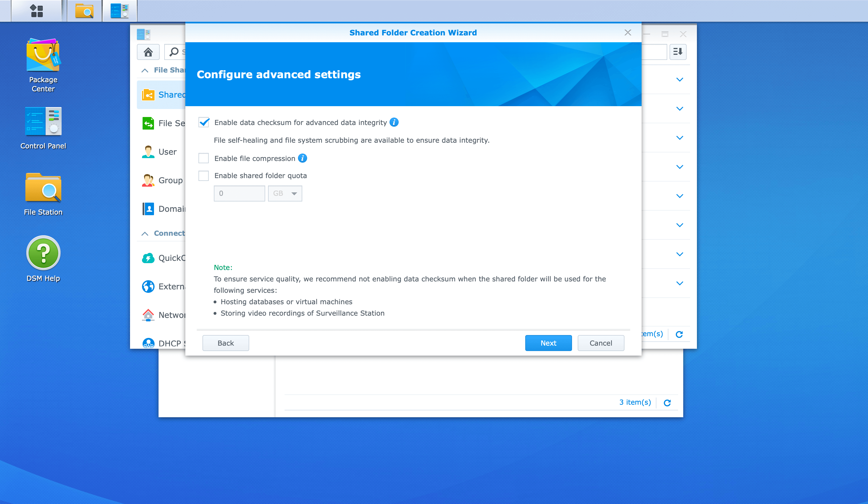868x504 pixels.
Task: Click the Control Panel home icon
Action: click(x=148, y=52)
